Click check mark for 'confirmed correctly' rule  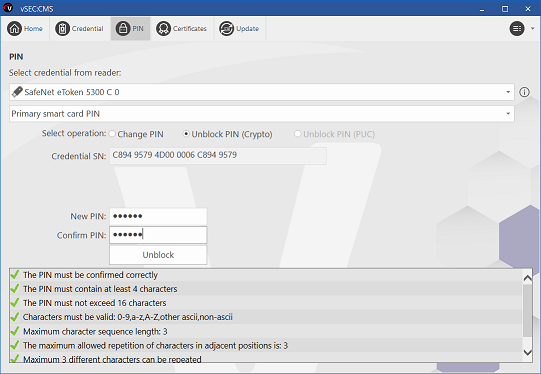click(14, 275)
